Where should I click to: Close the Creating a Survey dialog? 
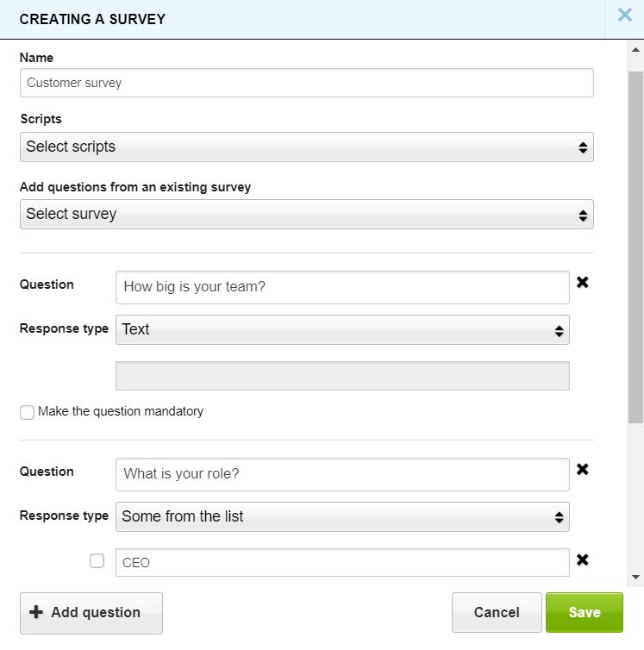tap(624, 16)
